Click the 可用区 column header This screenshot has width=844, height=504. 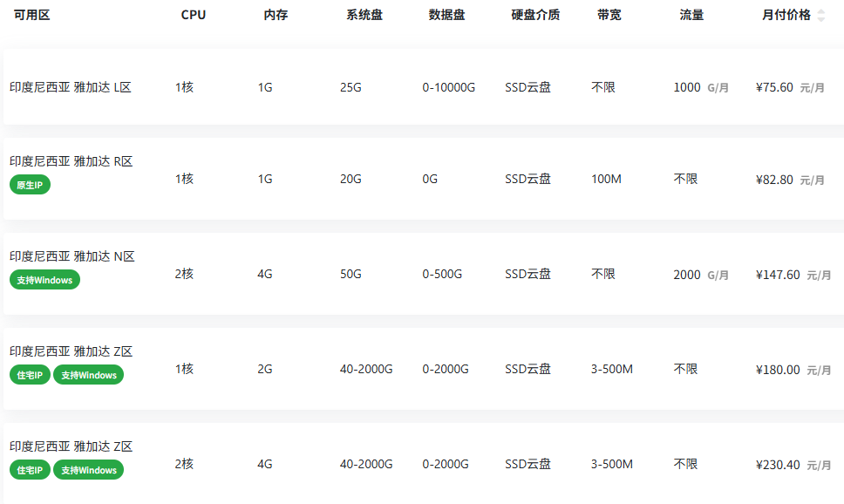[31, 15]
